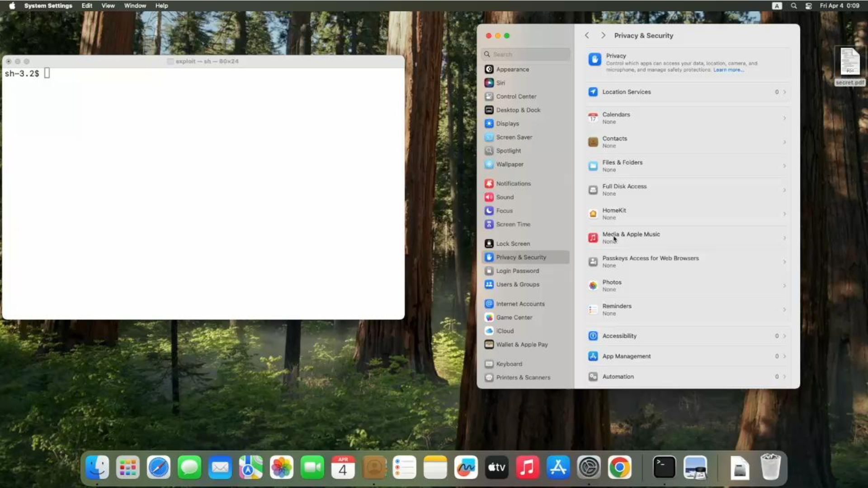
Task: Open Full Disk Access row
Action: [687, 190]
